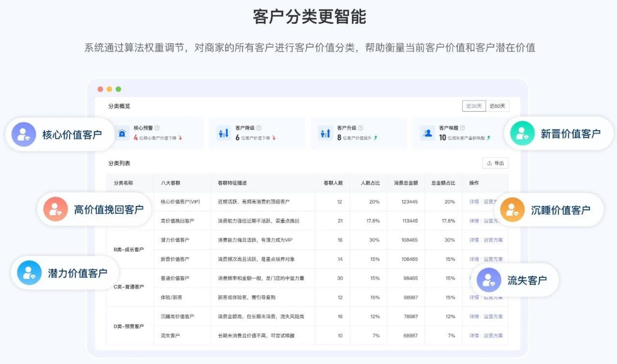The image size is (617, 364).
Task: Click the 核心预警 alarm icon
Action: (x=122, y=133)
